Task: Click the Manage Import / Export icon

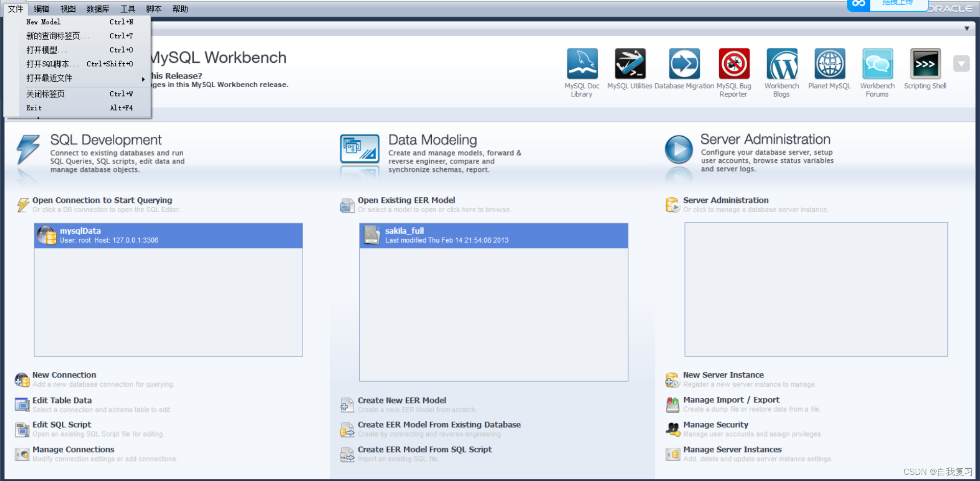Action: (x=673, y=405)
